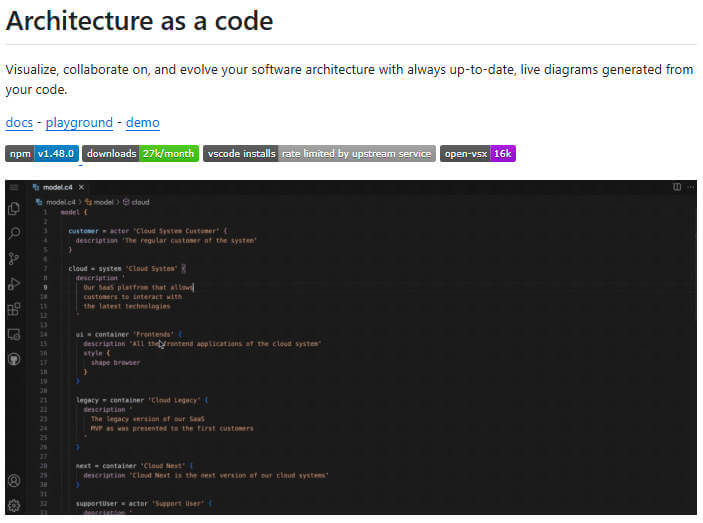Image resolution: width=703 pixels, height=523 pixels.
Task: Open the Extensions icon in activity bar
Action: click(x=14, y=309)
